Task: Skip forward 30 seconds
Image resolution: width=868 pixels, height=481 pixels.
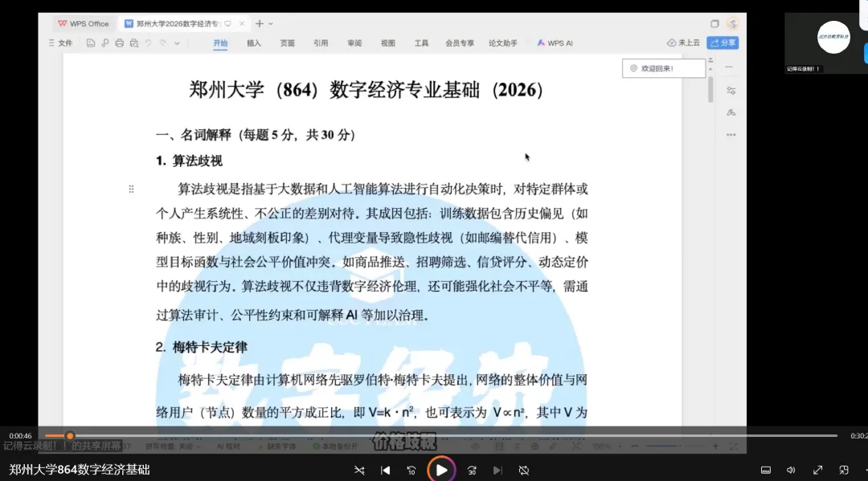Action: (x=472, y=471)
